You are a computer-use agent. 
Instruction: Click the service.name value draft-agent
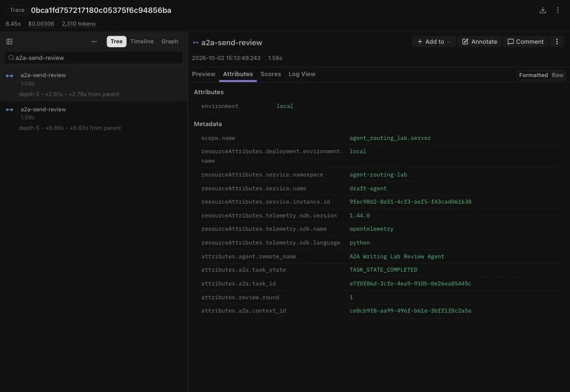pyautogui.click(x=368, y=188)
